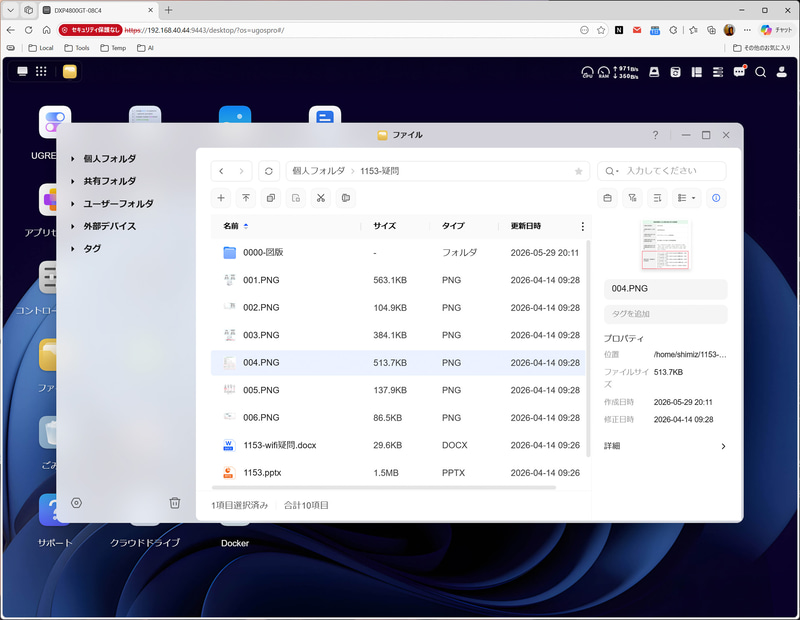Click the forward navigation arrow in file manager
The height and width of the screenshot is (620, 800).
241,171
